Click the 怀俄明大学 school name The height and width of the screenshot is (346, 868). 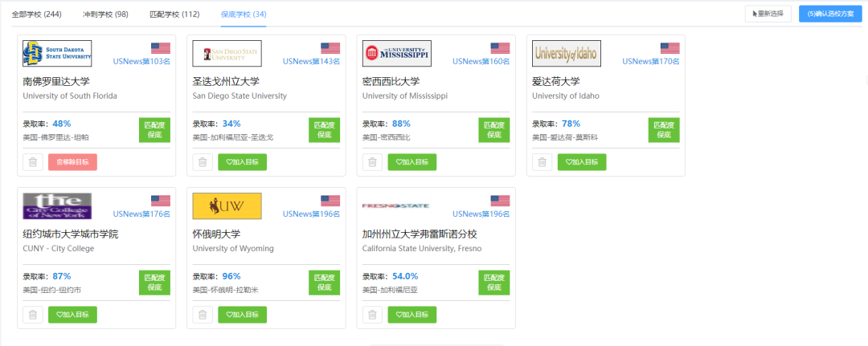[x=216, y=234]
